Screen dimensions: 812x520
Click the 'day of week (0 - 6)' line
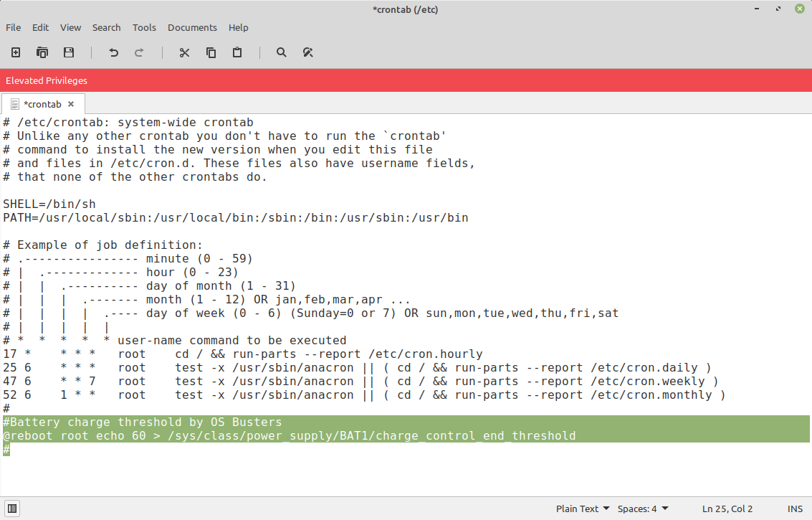click(x=311, y=313)
